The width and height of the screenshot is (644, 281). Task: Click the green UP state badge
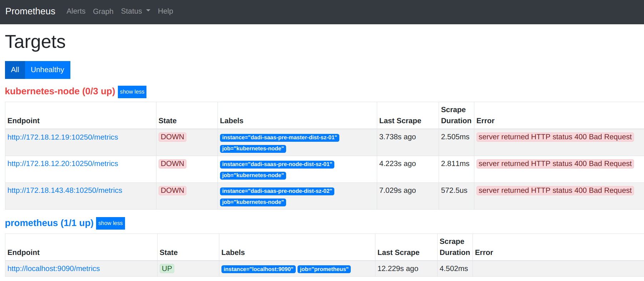pos(167,269)
